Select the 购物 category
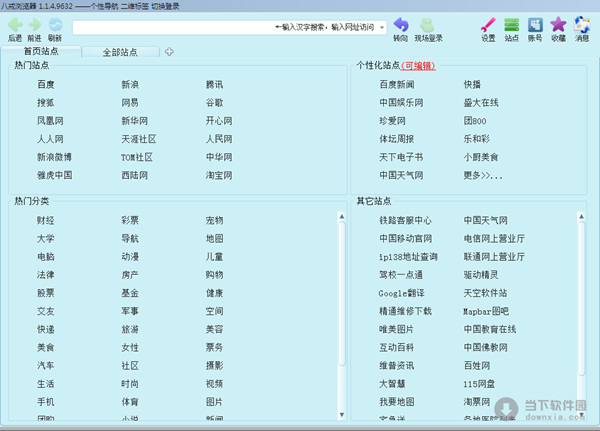 [x=214, y=275]
